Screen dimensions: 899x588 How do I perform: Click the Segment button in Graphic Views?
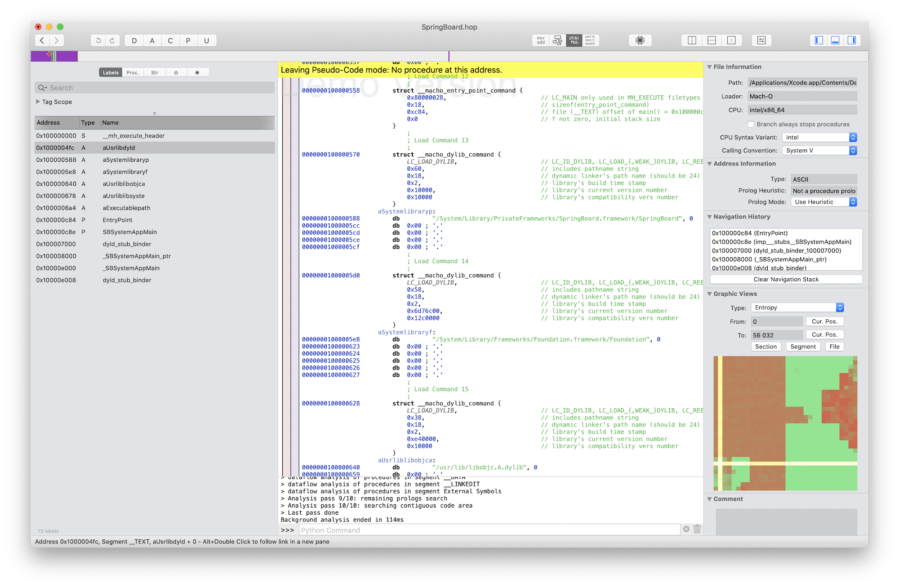pyautogui.click(x=803, y=347)
